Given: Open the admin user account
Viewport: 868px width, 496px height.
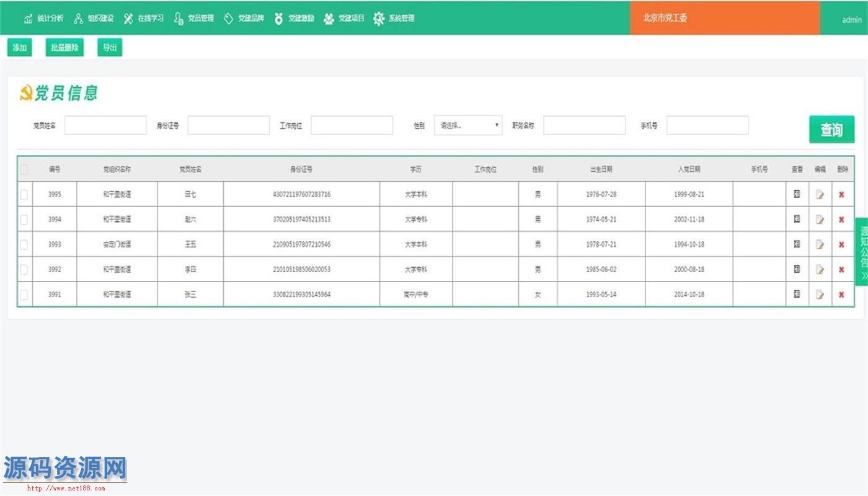Looking at the screenshot, I should [x=851, y=20].
